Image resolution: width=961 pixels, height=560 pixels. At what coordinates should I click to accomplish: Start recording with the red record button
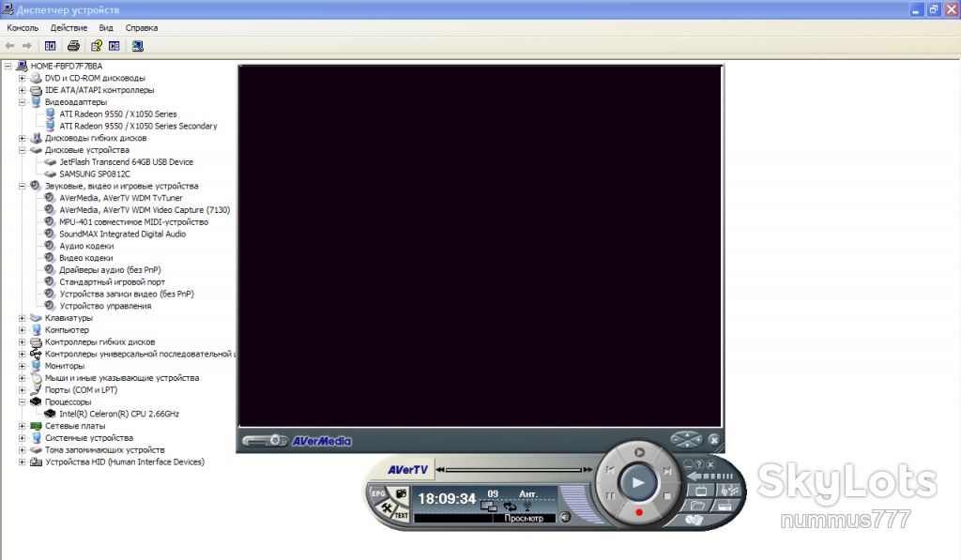click(x=638, y=512)
